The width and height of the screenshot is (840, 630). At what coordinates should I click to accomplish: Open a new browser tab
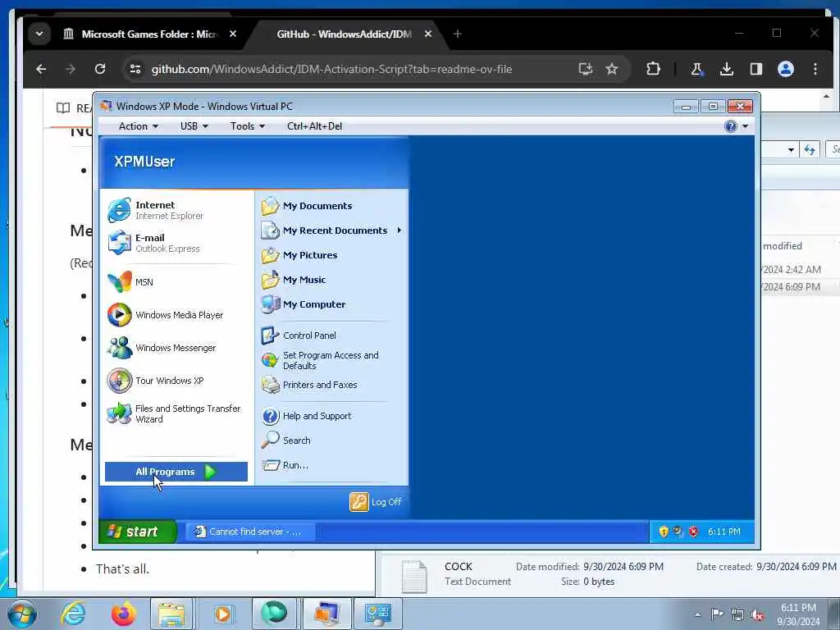point(457,34)
